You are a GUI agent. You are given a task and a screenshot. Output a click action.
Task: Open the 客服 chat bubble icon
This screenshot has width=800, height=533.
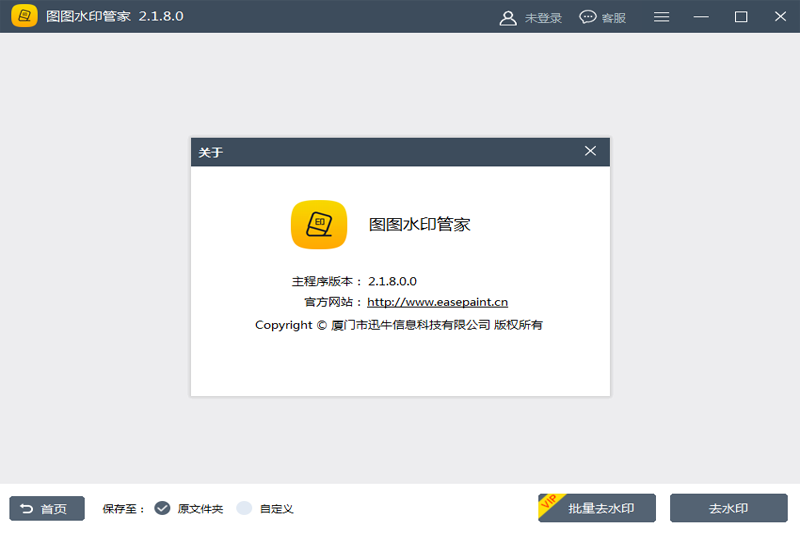[x=588, y=17]
